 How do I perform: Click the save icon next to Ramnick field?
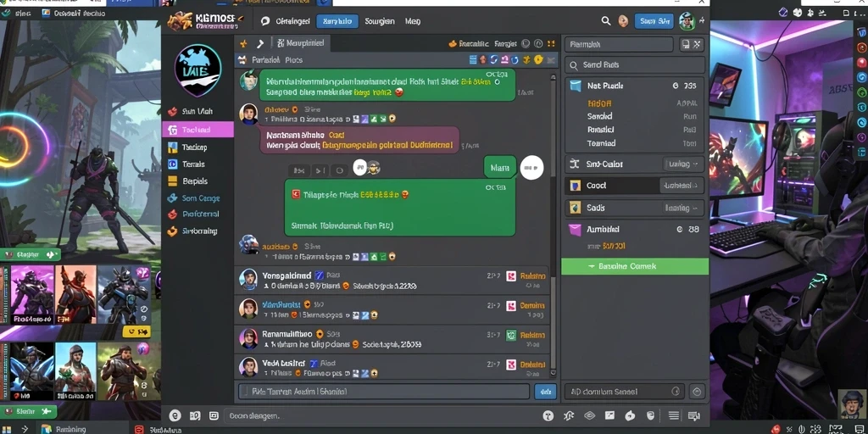pos(686,44)
